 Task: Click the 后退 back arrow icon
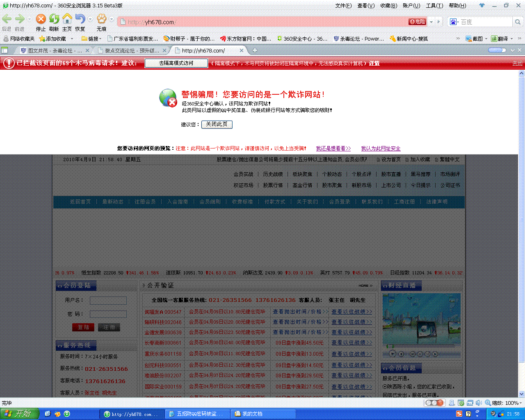coord(7,19)
